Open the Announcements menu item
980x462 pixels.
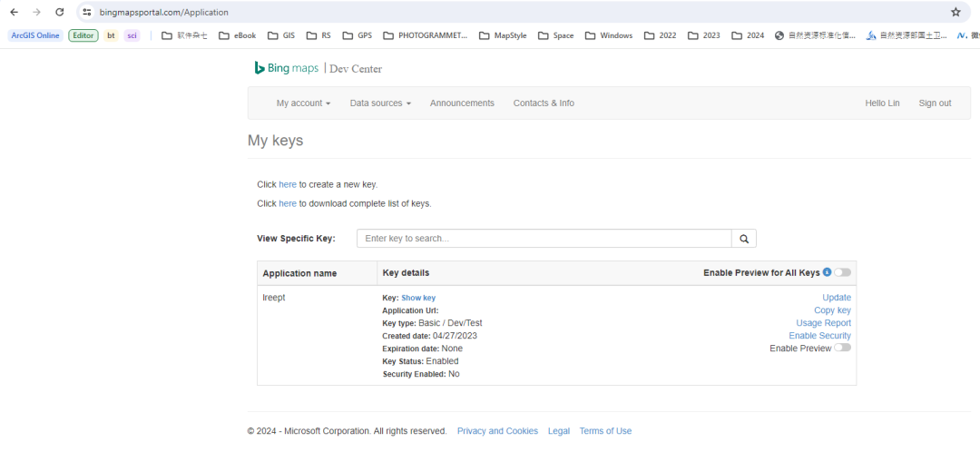pyautogui.click(x=462, y=103)
